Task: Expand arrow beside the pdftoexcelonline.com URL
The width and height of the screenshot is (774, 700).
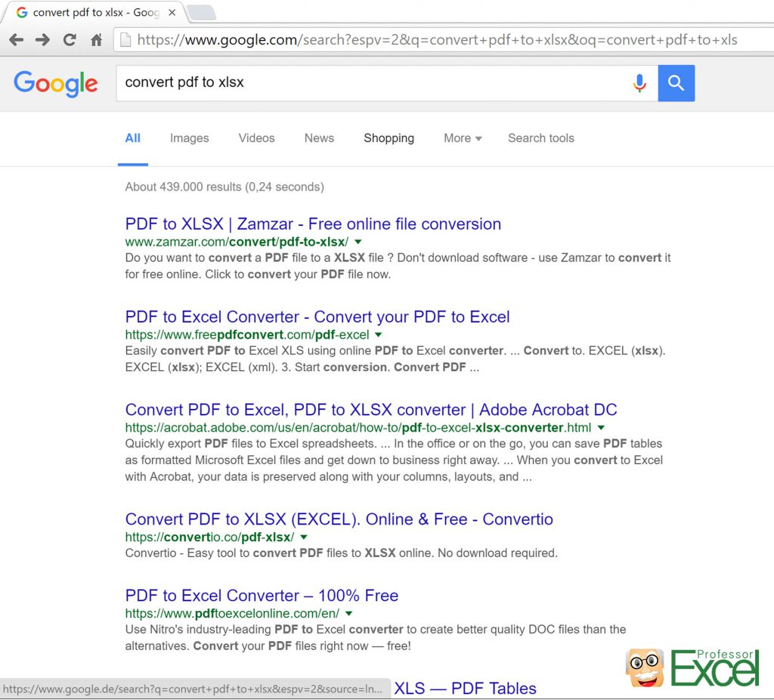Action: coord(349,614)
